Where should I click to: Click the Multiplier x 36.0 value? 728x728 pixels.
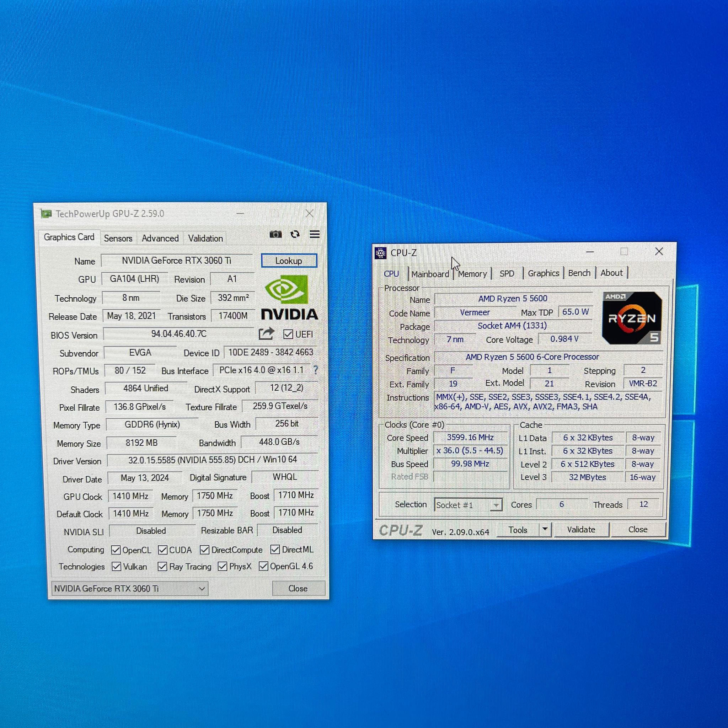[x=470, y=451]
